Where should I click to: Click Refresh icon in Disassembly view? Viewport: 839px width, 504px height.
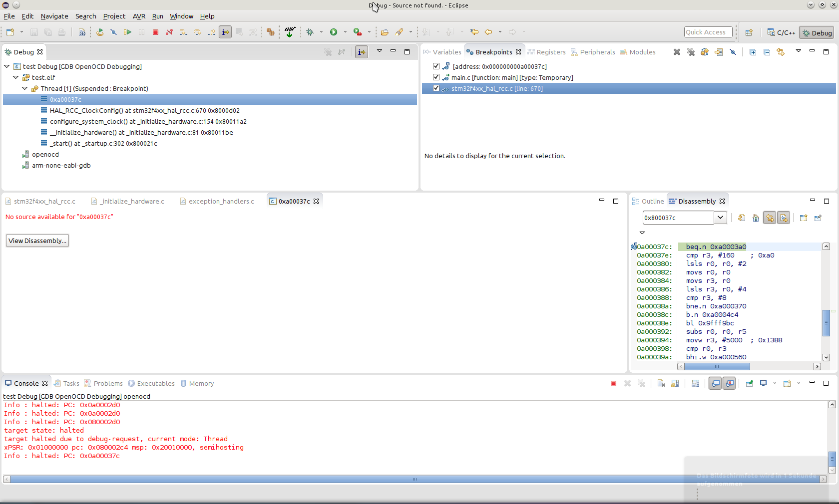[742, 218]
